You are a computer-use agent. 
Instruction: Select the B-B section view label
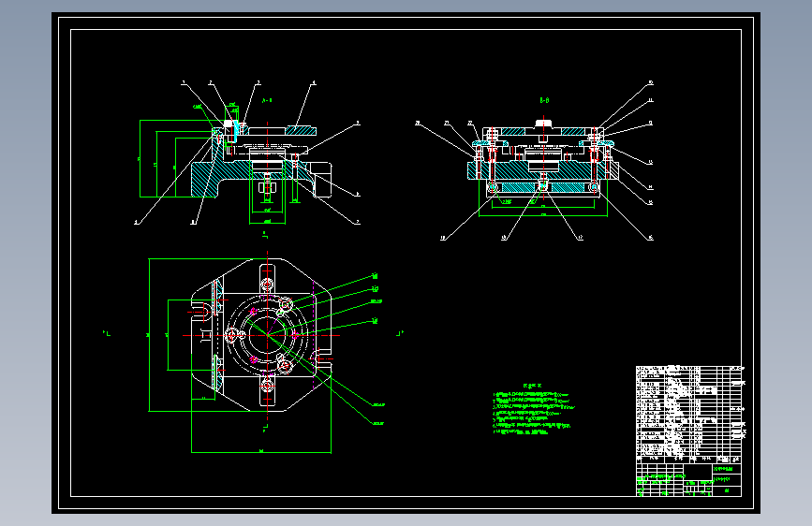coord(544,100)
